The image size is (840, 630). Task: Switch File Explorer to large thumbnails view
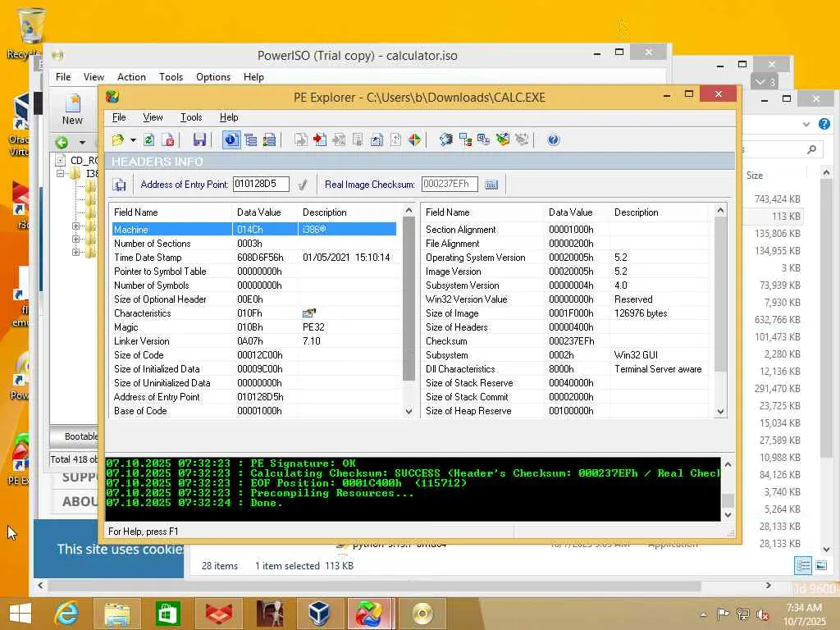(x=821, y=565)
